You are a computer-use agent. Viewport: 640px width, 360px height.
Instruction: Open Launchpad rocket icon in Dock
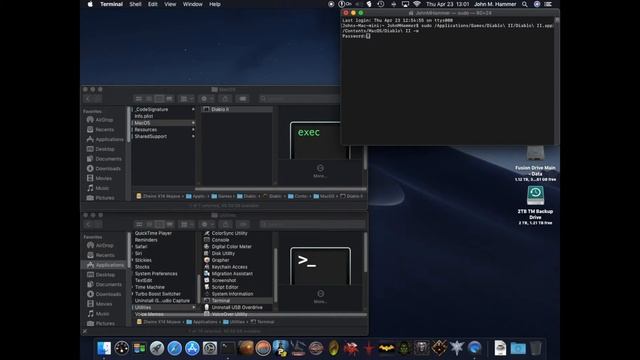pyautogui.click(x=157, y=348)
